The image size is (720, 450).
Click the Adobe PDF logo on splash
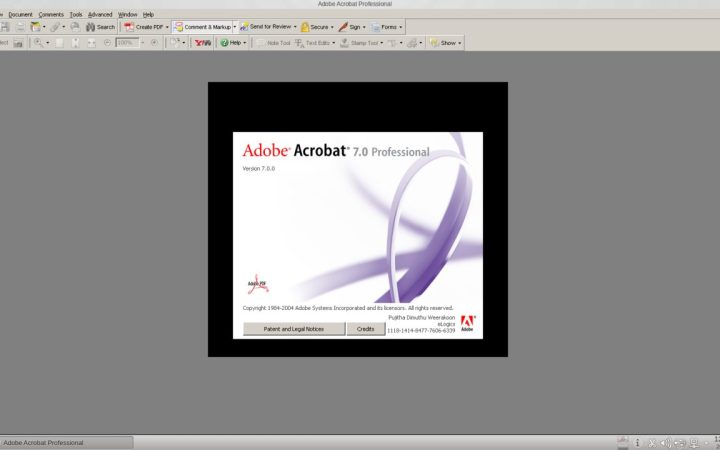pyautogui.click(x=258, y=284)
